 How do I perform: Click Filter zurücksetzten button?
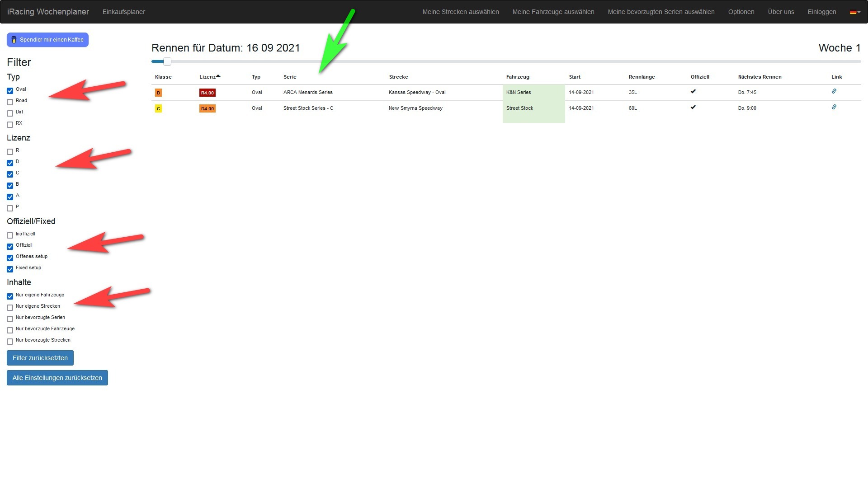tap(40, 358)
